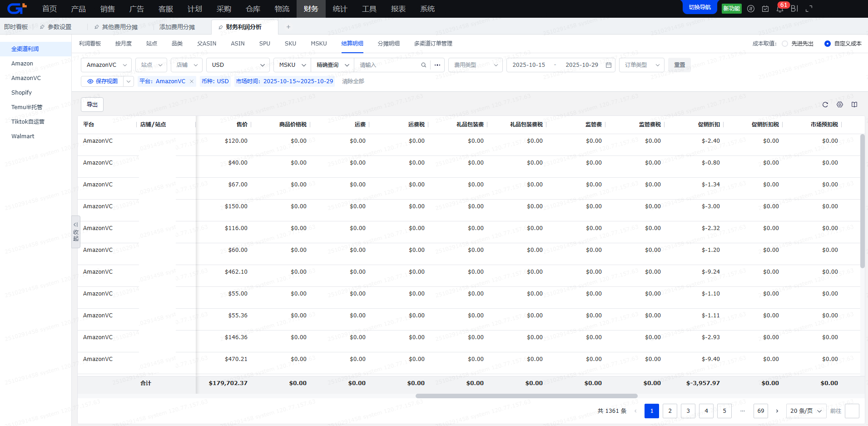Open the notification bell with 61 badge
This screenshot has width=868, height=426.
780,9
